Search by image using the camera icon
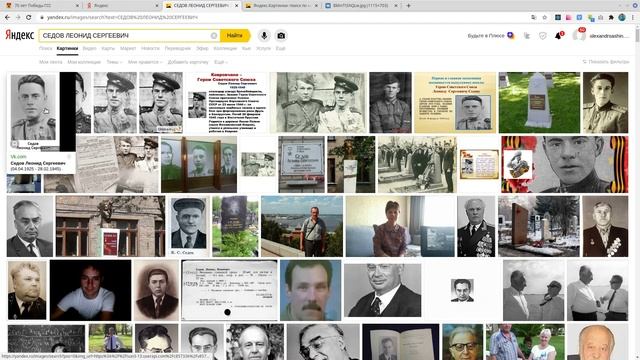 [x=281, y=36]
